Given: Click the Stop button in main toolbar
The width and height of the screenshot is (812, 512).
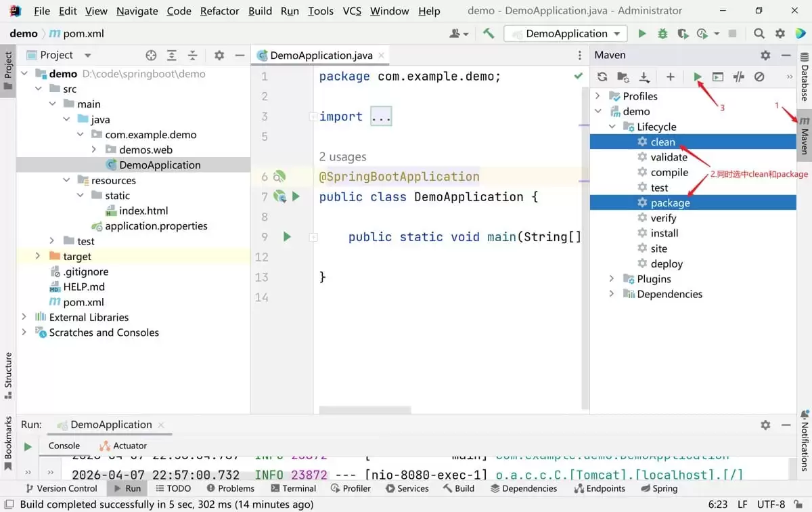Looking at the screenshot, I should tap(732, 33).
